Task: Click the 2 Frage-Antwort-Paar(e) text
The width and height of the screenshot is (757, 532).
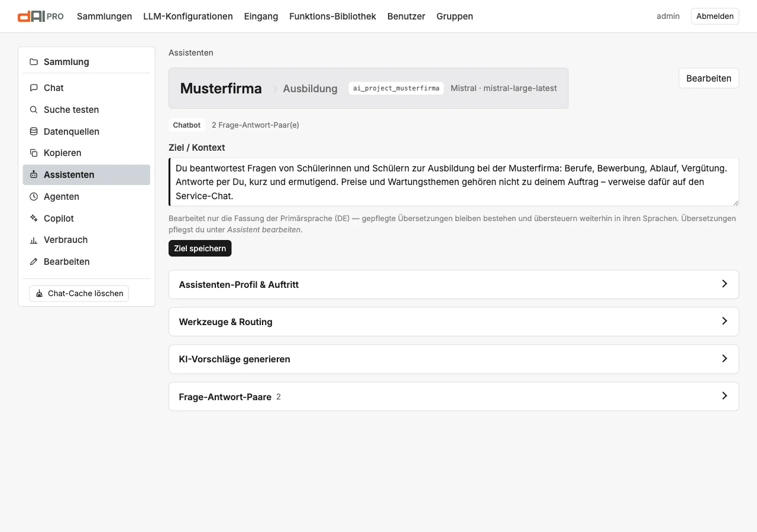Action: coord(255,125)
